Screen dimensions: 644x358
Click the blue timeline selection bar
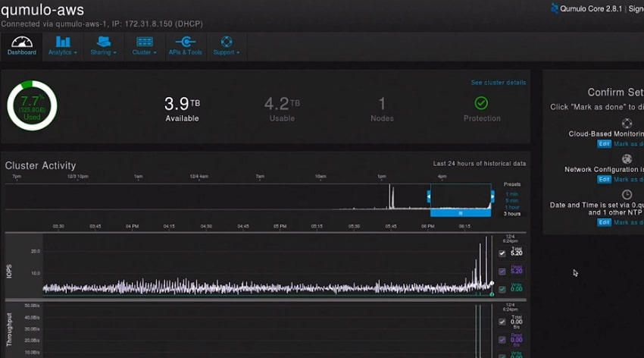pyautogui.click(x=461, y=213)
